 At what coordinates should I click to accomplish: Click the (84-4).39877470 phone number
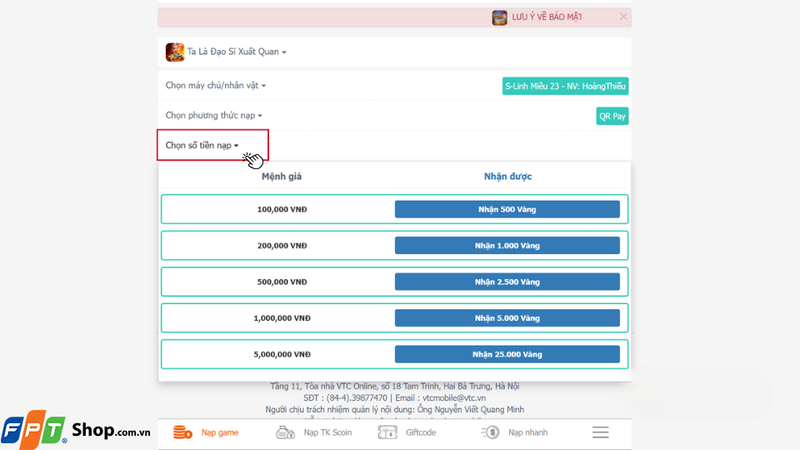click(x=357, y=397)
